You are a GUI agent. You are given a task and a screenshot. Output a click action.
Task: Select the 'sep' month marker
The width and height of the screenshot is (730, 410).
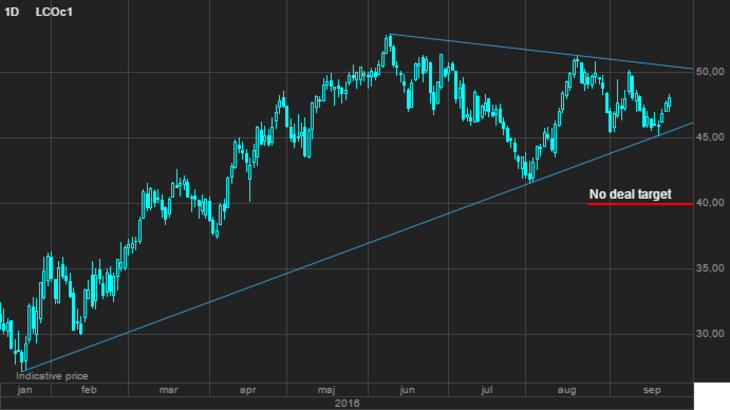(653, 389)
